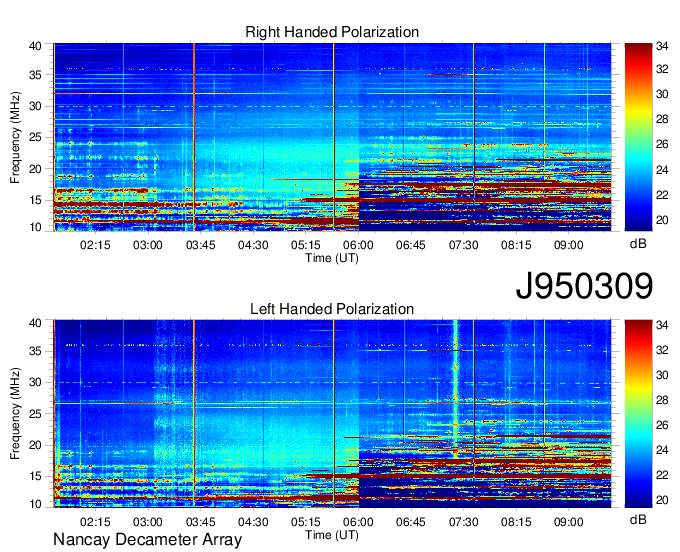Click the '09:00' time tick on Left Handed plot
Screen dimensions: 680x552
pyautogui.click(x=569, y=522)
